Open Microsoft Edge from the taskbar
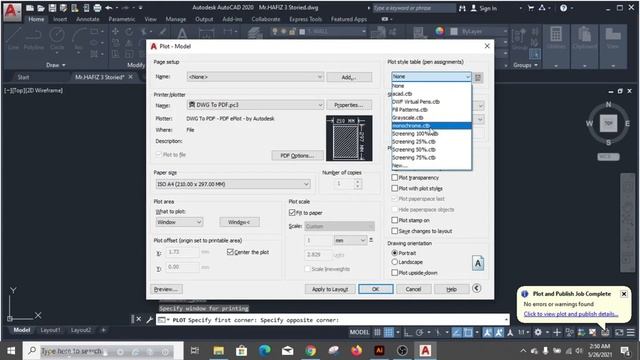 (264, 350)
